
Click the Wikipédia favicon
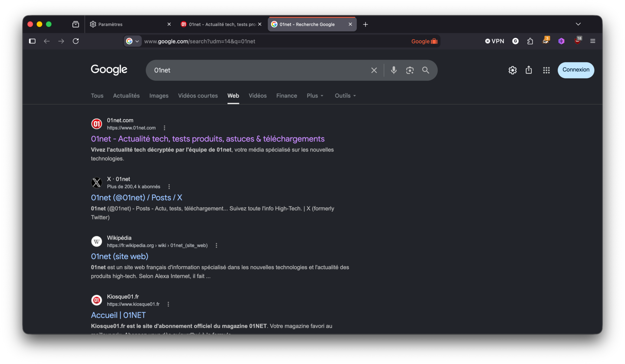pyautogui.click(x=96, y=242)
